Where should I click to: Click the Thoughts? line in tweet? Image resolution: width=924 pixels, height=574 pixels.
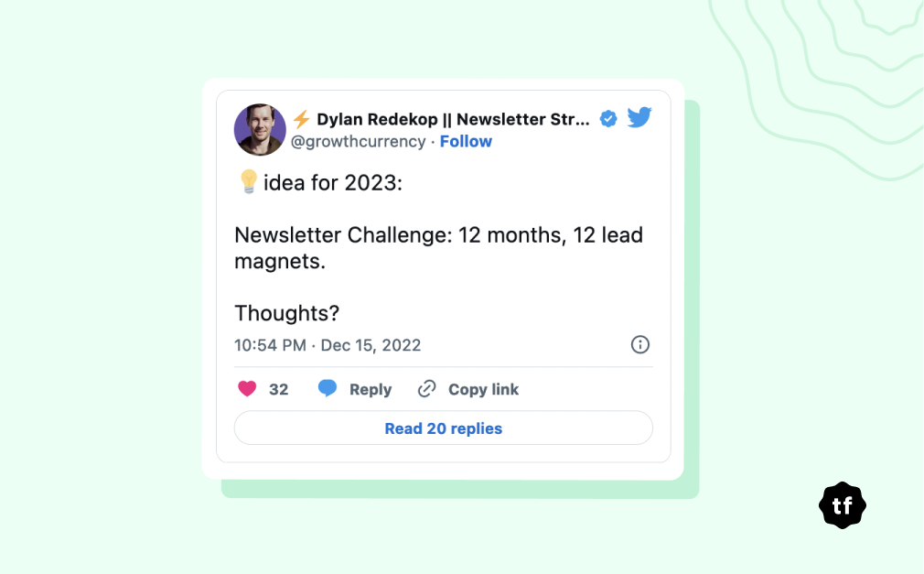pos(287,313)
